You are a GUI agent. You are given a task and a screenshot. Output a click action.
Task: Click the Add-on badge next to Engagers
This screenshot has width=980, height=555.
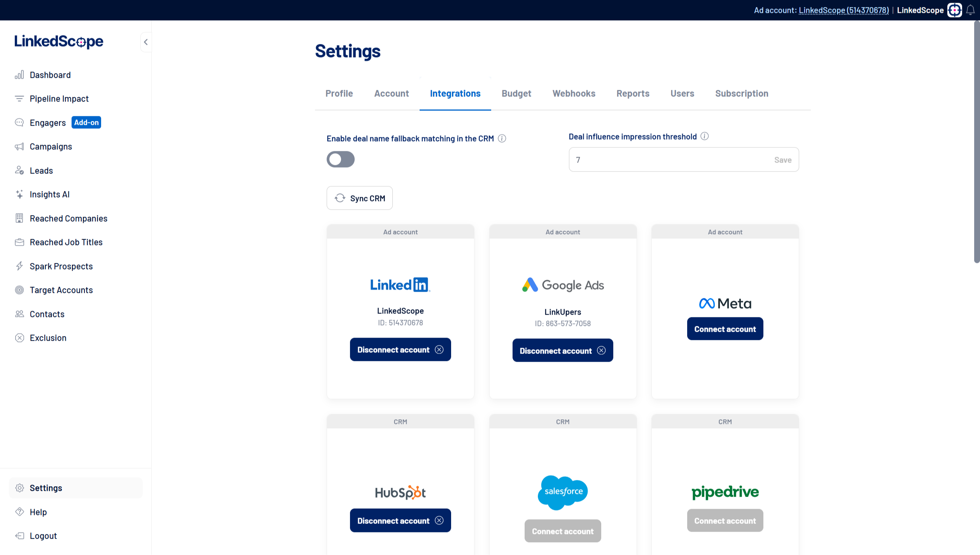click(x=86, y=123)
